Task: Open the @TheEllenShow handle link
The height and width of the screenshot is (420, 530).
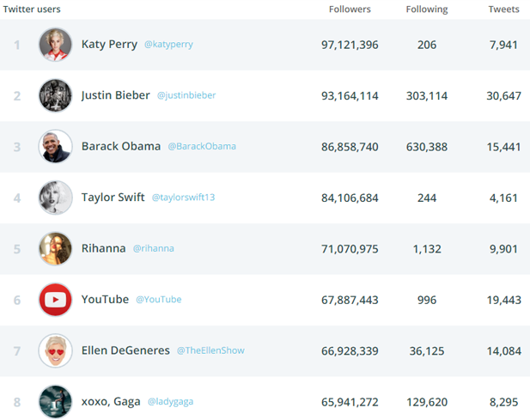Action: click(x=210, y=350)
